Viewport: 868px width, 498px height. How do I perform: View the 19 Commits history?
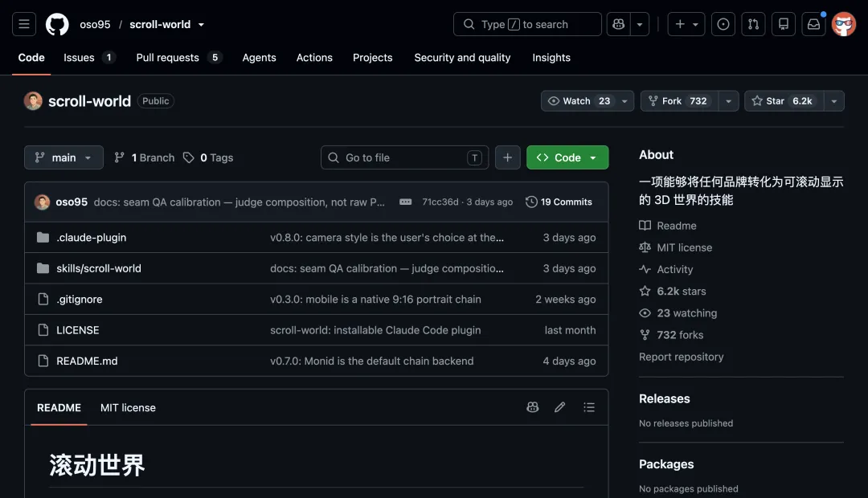pos(559,202)
